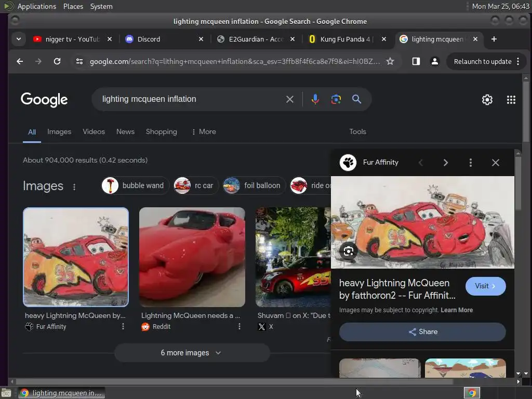Click the clock in top panel
Viewport: 532px width, 399px height.
coord(500,6)
